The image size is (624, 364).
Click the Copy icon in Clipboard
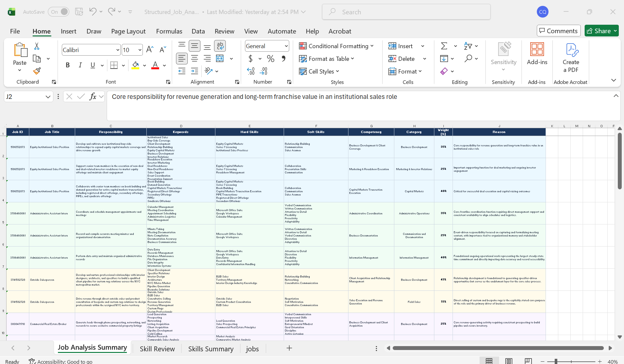37,59
